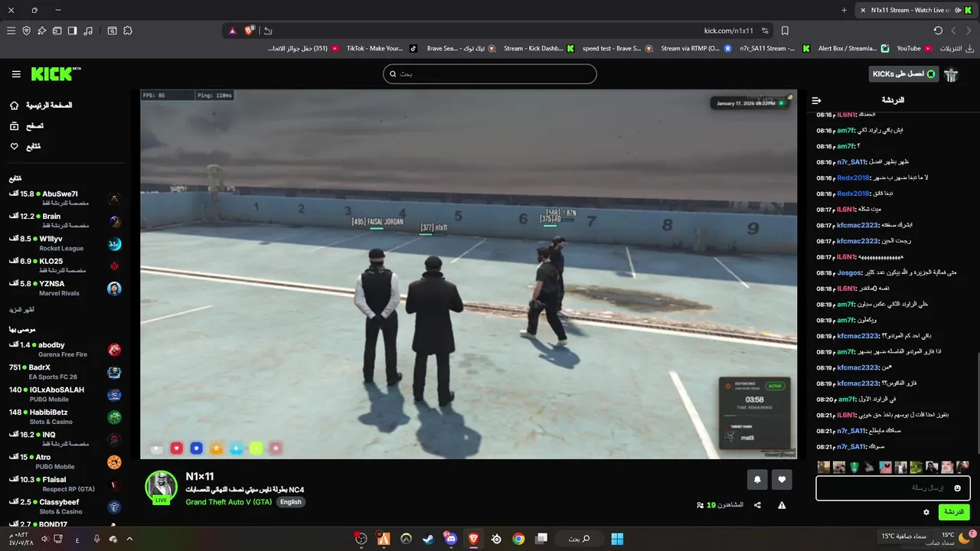Click the Kick search field
The width and height of the screenshot is (980, 551).
pos(490,74)
